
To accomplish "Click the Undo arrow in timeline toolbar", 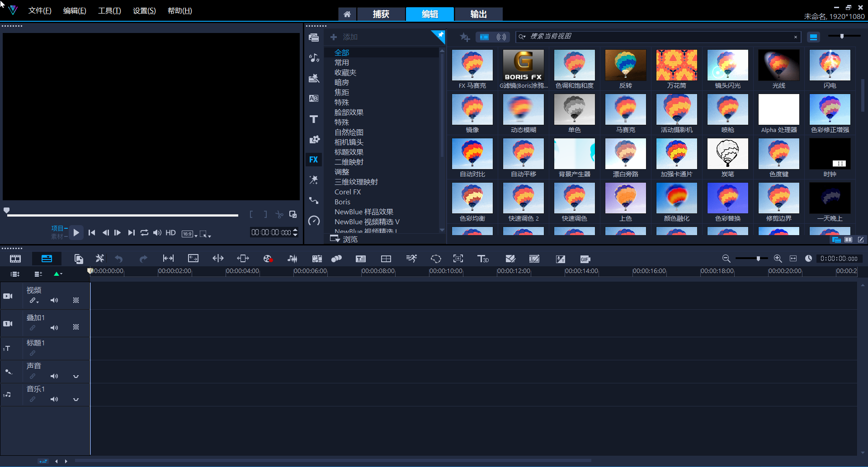I will click(x=119, y=259).
